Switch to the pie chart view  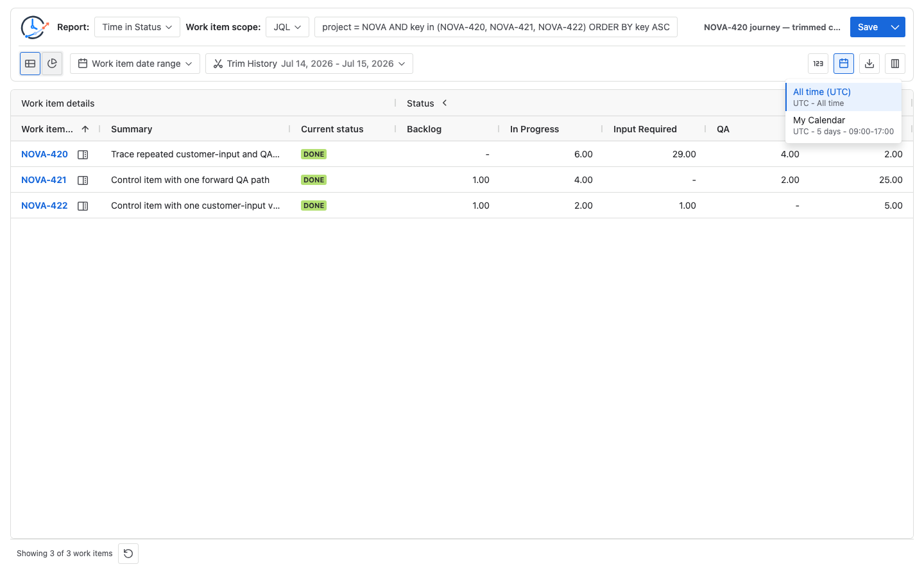(52, 64)
